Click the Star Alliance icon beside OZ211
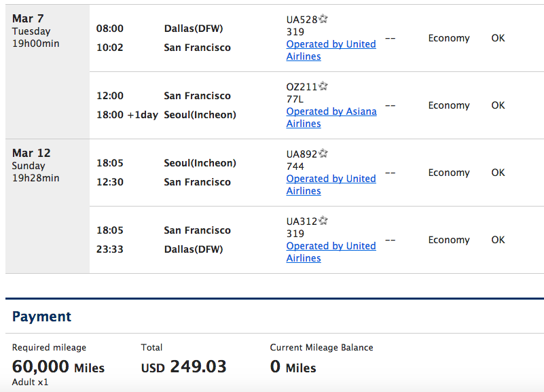The height and width of the screenshot is (392, 544). point(323,86)
